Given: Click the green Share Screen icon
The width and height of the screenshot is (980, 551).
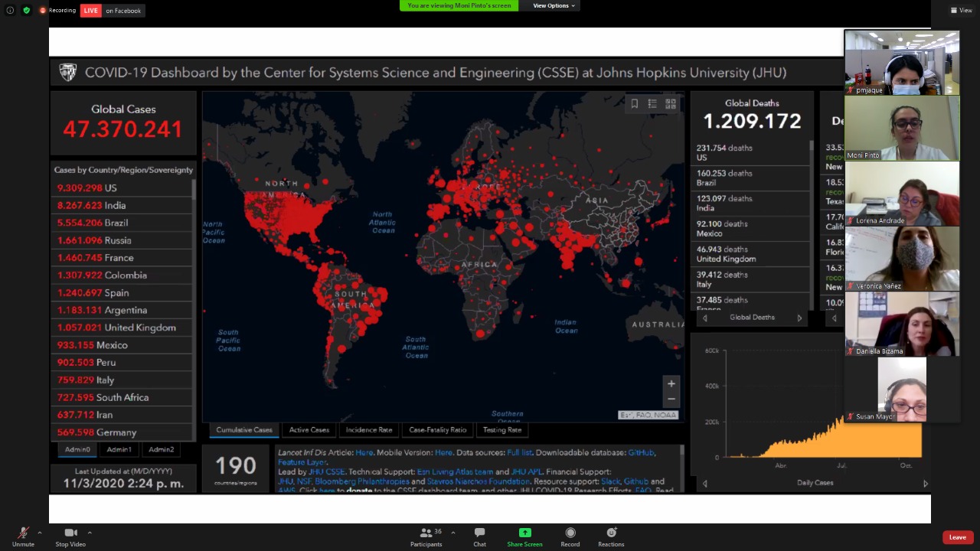Looking at the screenshot, I should (524, 533).
